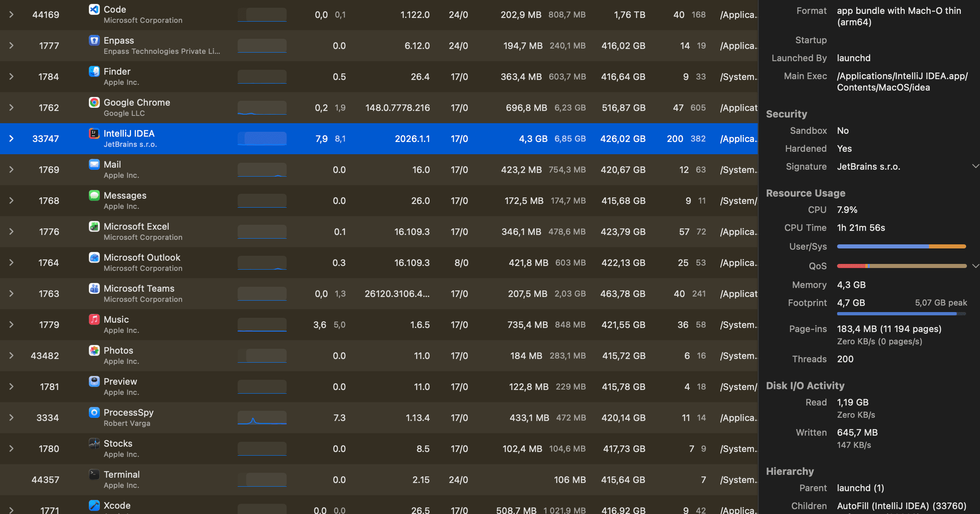
Task: Expand the Mail process row
Action: [x=11, y=170]
